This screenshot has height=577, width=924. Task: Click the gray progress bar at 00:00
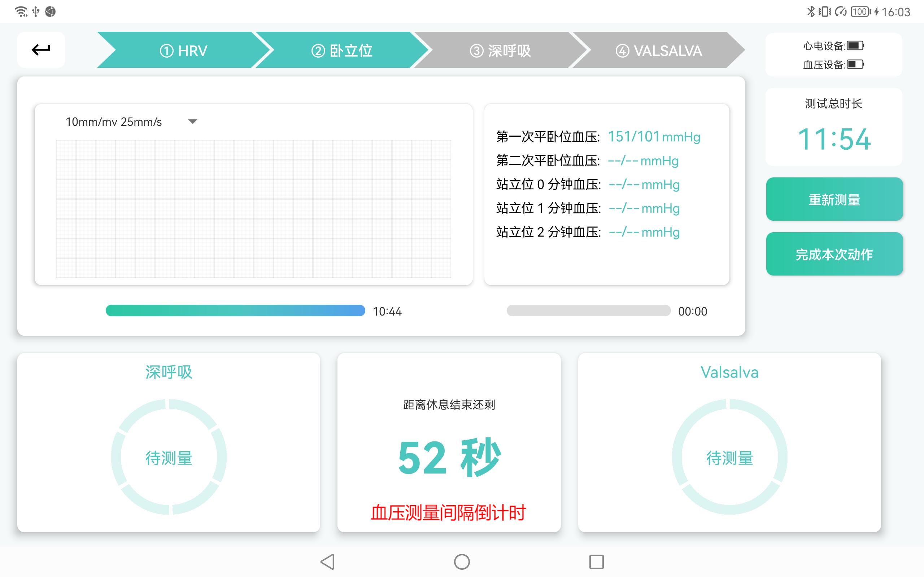coord(588,310)
